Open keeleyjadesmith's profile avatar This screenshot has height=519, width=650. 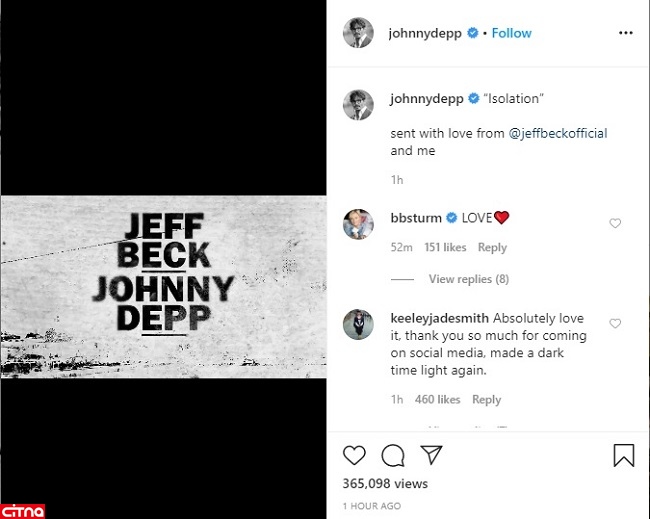point(358,324)
